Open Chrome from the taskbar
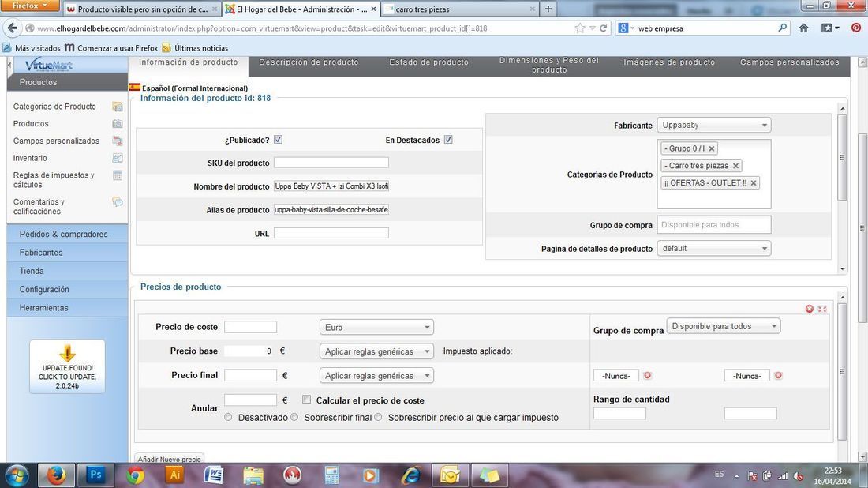868x488 pixels. (135, 475)
